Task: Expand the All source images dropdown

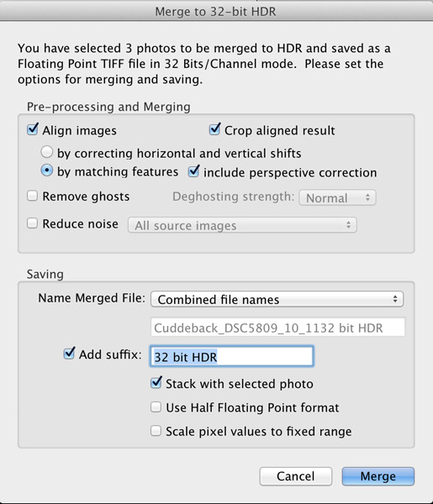Action: click(x=242, y=225)
